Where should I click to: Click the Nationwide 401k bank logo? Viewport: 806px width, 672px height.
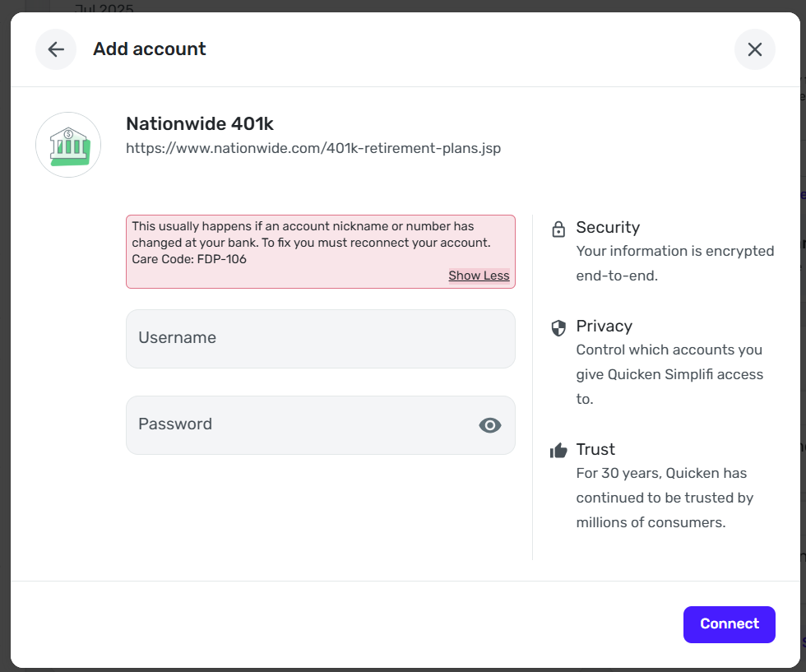[68, 145]
